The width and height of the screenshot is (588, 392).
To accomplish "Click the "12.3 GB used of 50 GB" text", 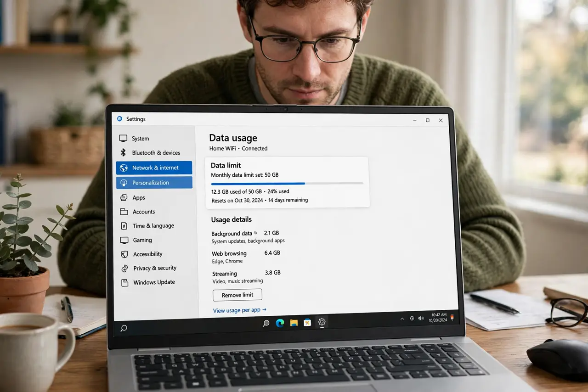I will (x=237, y=191).
